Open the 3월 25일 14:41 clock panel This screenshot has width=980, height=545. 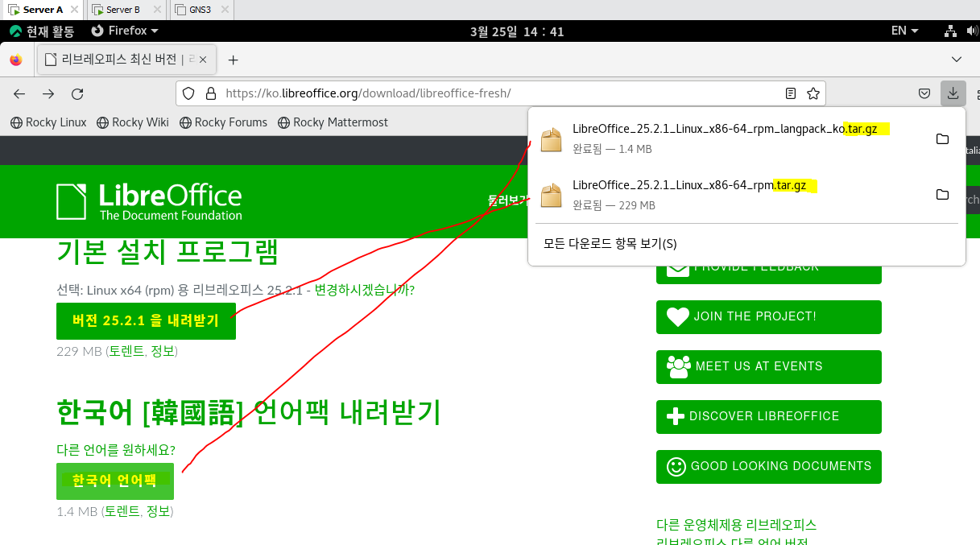[x=517, y=31]
